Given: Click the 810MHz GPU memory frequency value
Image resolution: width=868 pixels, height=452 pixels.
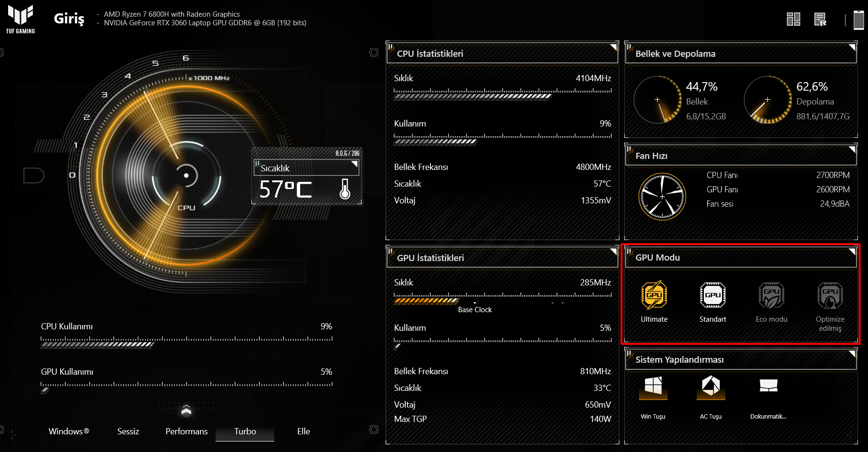Looking at the screenshot, I should (596, 371).
